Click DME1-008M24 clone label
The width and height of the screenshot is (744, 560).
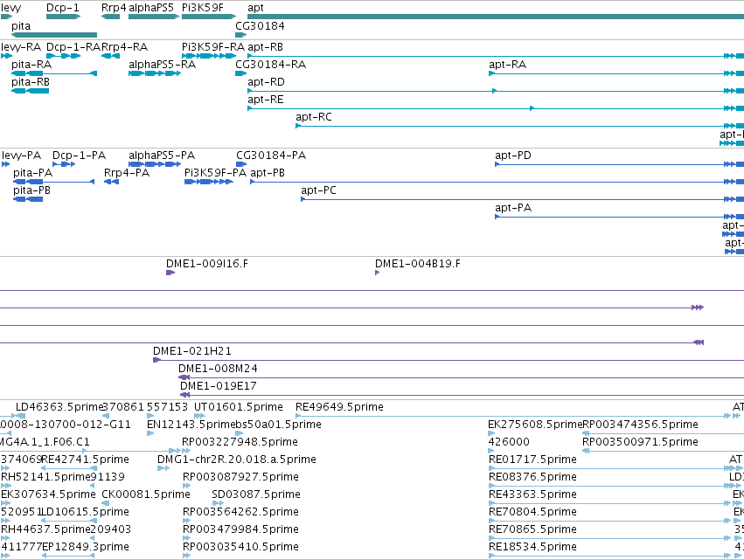click(x=218, y=369)
